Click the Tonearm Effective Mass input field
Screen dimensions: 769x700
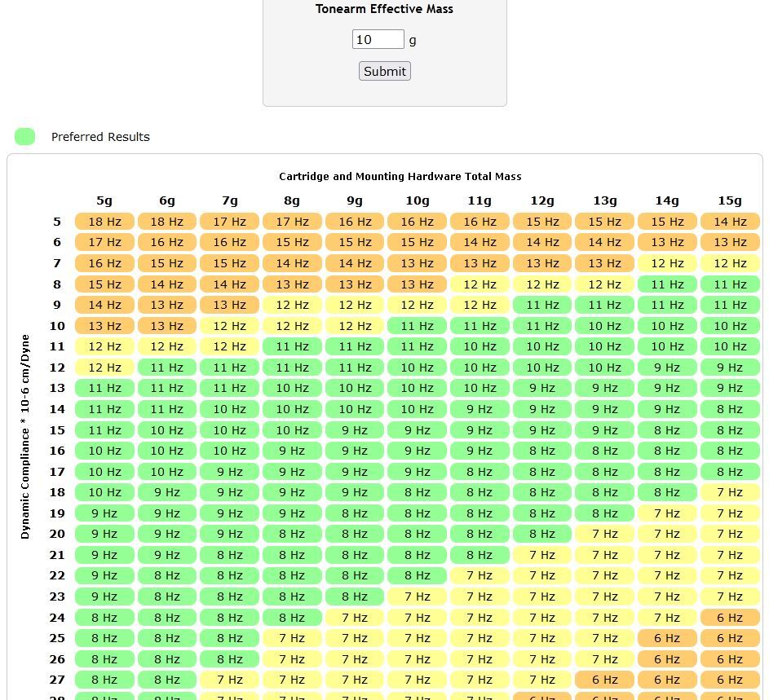378,39
